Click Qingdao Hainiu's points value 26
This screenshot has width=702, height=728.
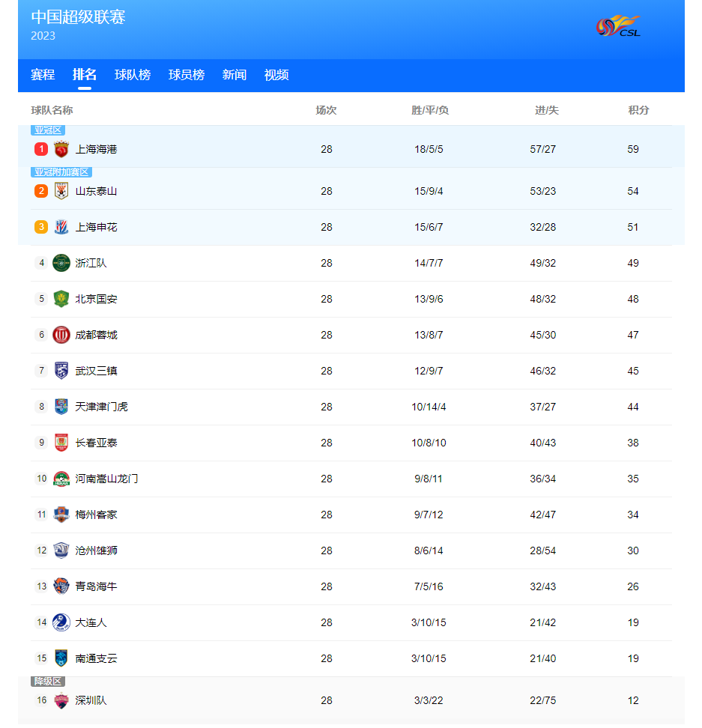coord(633,586)
